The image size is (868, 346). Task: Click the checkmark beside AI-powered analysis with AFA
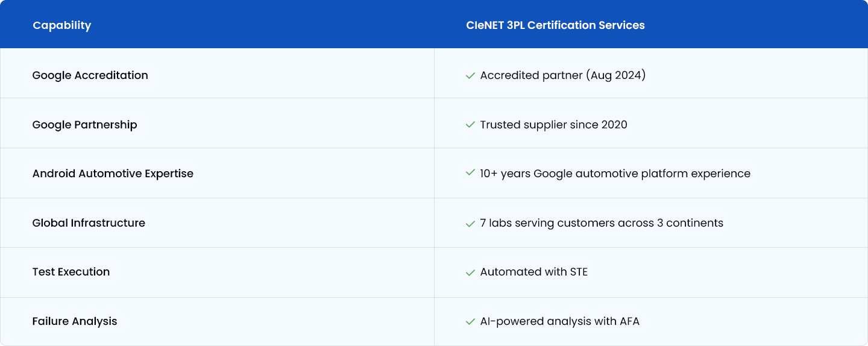click(x=470, y=322)
